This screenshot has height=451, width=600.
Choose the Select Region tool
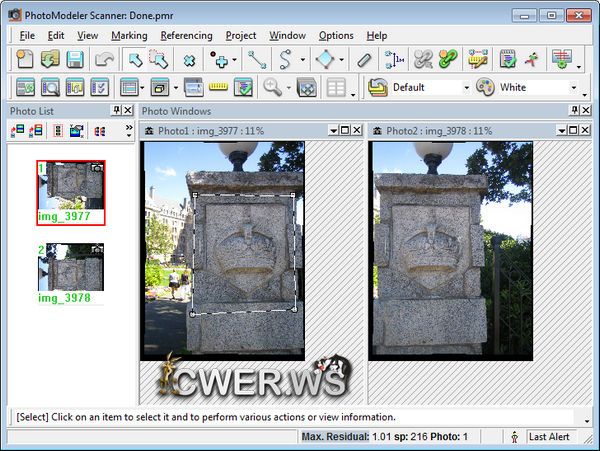click(x=159, y=59)
